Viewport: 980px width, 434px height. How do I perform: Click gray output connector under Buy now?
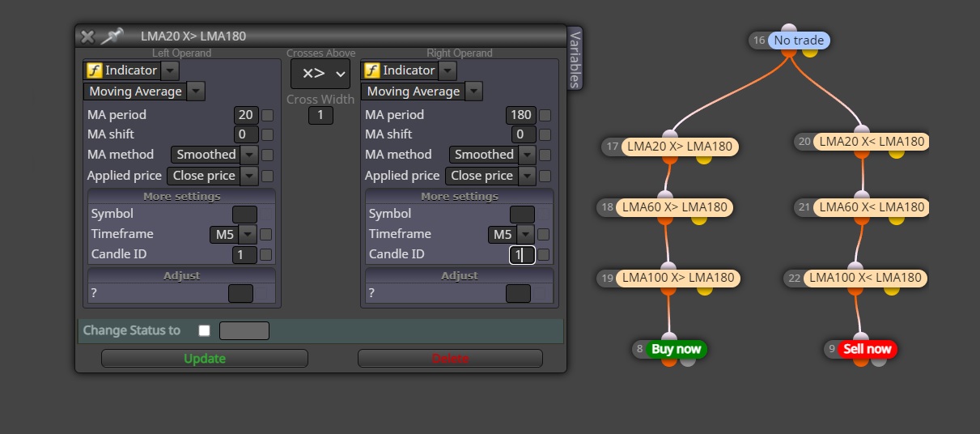[687, 360]
